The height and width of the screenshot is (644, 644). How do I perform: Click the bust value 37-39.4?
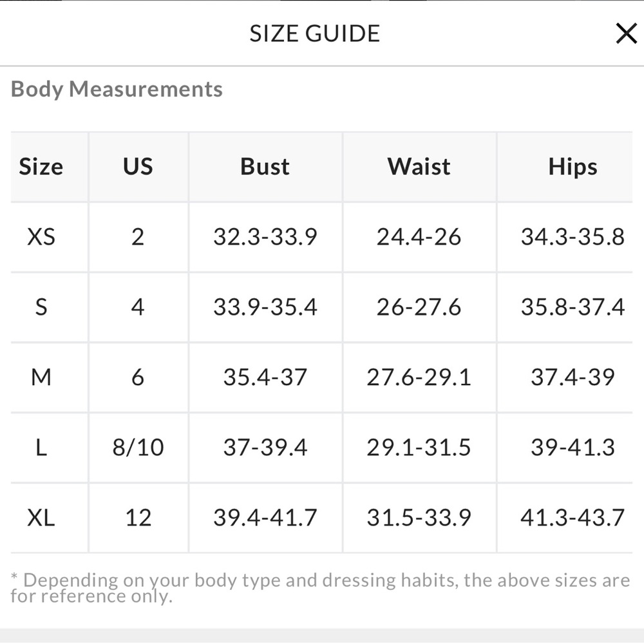(265, 448)
